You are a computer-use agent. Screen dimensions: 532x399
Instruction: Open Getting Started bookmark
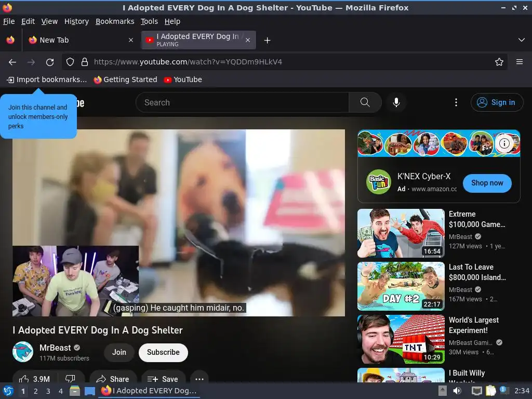(126, 79)
